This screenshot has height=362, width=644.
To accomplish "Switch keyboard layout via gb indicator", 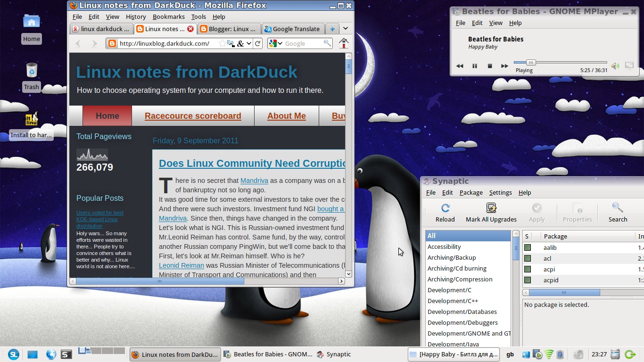I will point(510,354).
